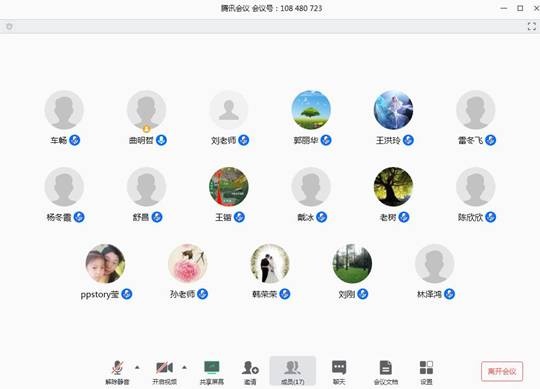The width and height of the screenshot is (540, 389).
Task: Expand video options arrow beside 开启视频
Action: (185, 367)
